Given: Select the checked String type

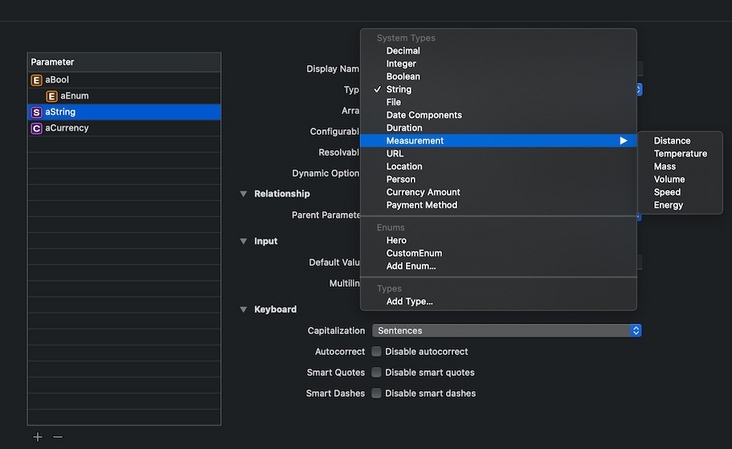Looking at the screenshot, I should pos(499,89).
